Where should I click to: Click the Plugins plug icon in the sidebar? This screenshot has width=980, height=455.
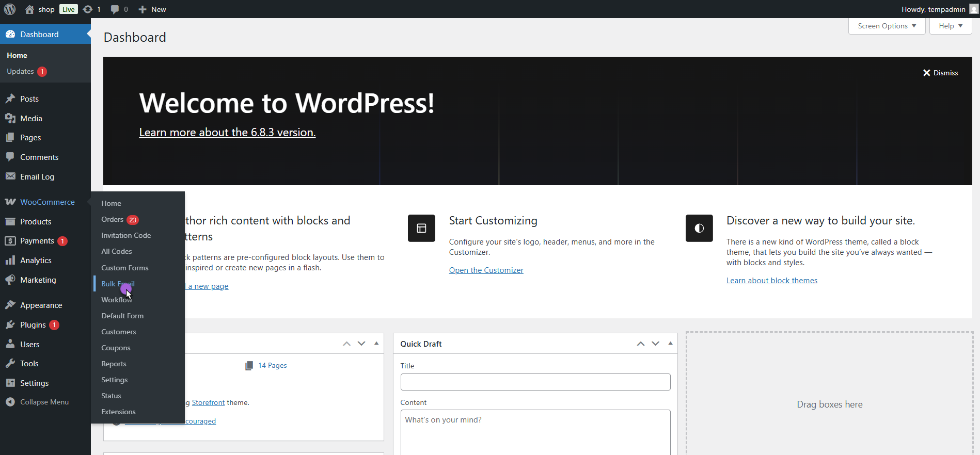pyautogui.click(x=10, y=325)
